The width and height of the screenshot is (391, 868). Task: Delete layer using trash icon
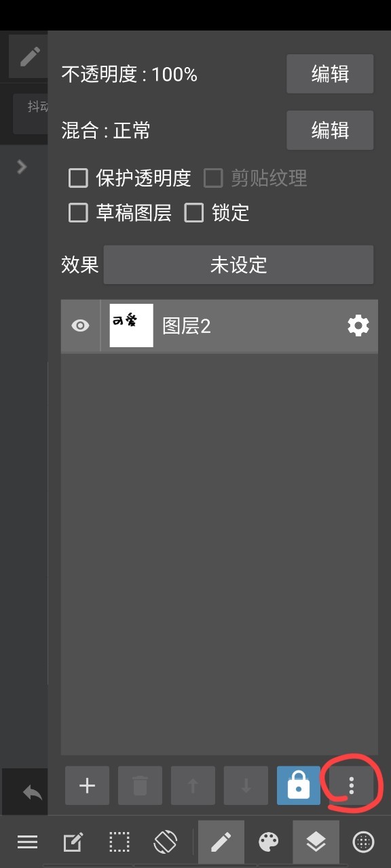140,785
